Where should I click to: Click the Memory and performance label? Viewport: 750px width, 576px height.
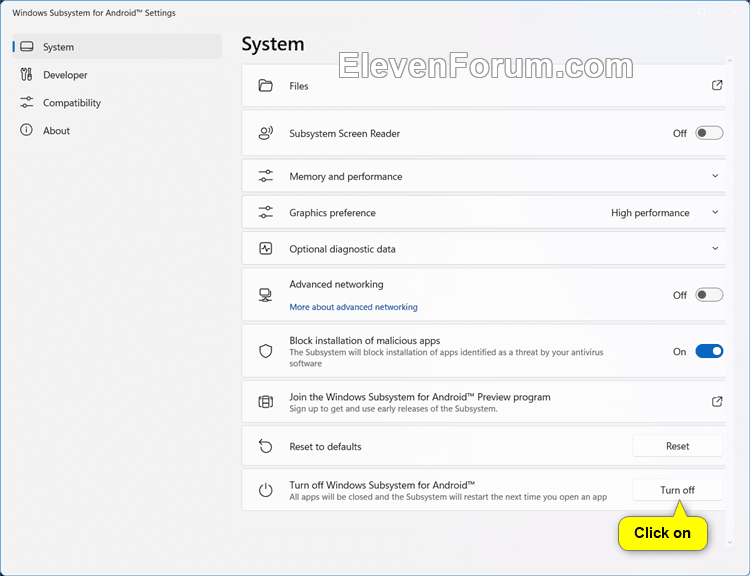[345, 177]
